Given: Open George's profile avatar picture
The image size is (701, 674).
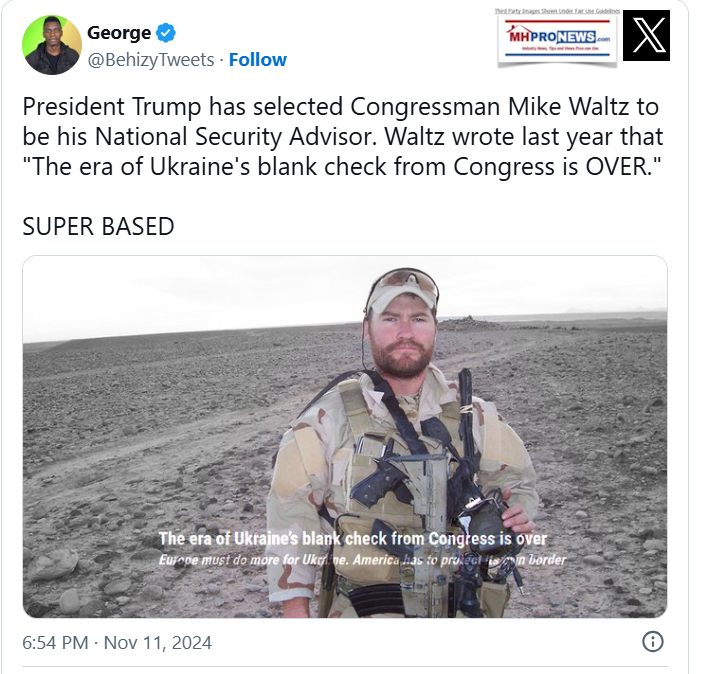Looking at the screenshot, I should coord(52,45).
